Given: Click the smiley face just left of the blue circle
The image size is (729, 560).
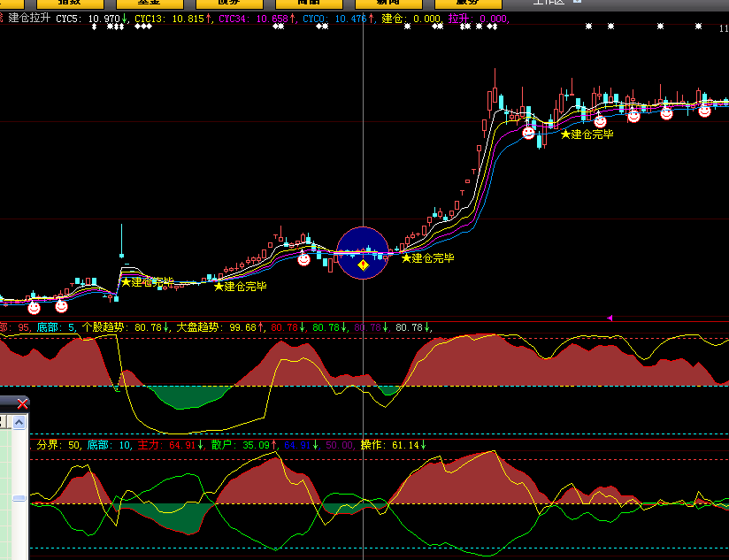Looking at the screenshot, I should click(x=303, y=259).
